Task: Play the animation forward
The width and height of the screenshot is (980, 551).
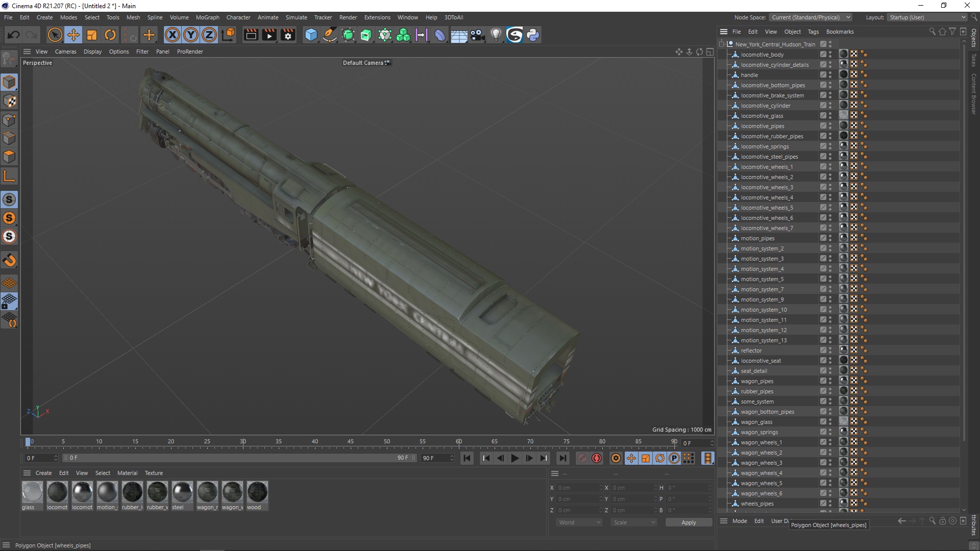Action: click(514, 458)
